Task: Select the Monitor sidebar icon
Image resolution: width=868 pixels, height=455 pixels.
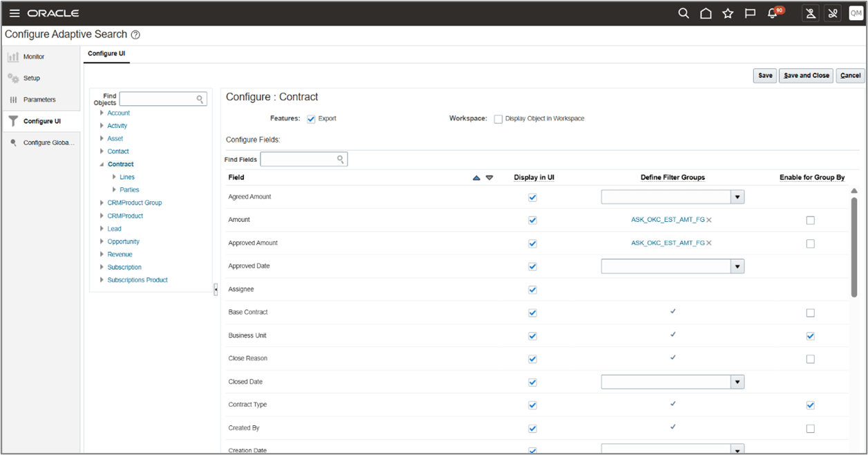Action: (28, 56)
